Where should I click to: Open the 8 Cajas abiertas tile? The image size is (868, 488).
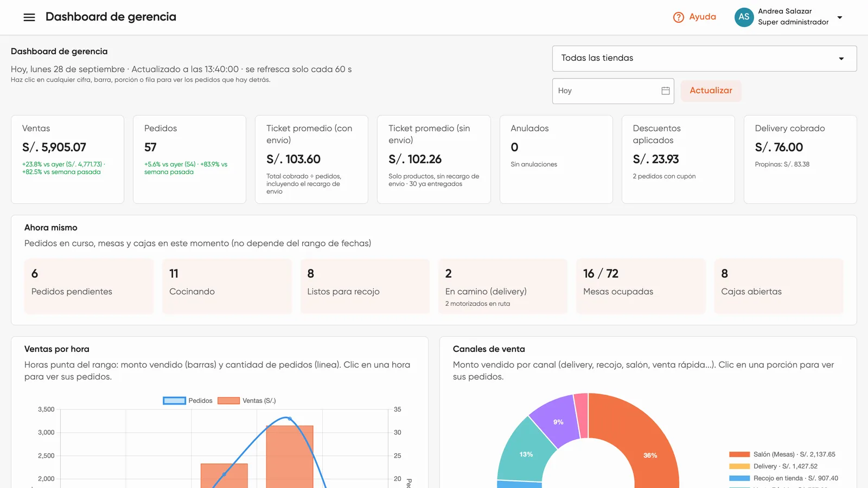click(778, 286)
